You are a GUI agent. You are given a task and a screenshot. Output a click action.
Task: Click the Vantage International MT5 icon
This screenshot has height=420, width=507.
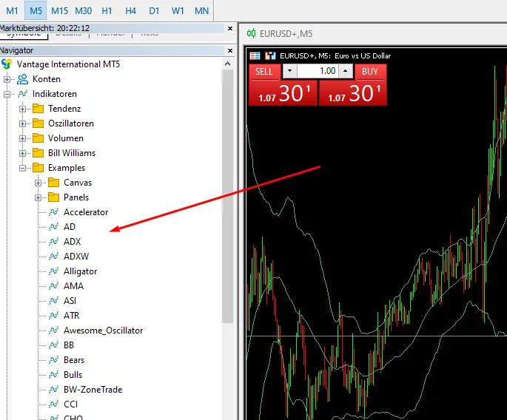[x=7, y=64]
